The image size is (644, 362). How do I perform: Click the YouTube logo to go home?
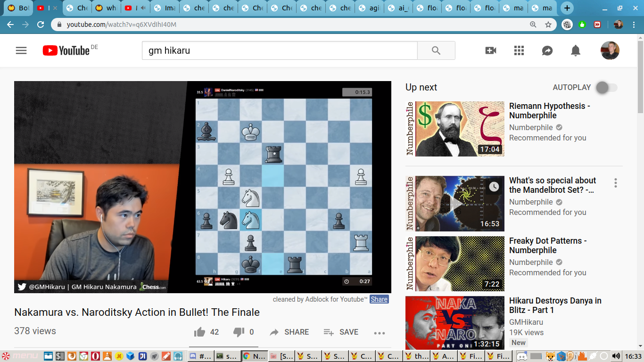66,50
